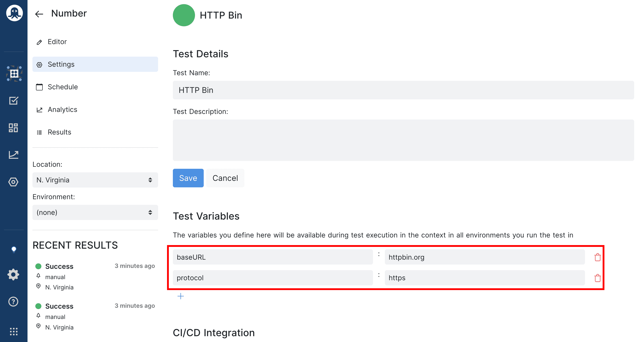Viewport: 644px width, 342px height.
Task: Cancel the test details changes
Action: click(225, 178)
